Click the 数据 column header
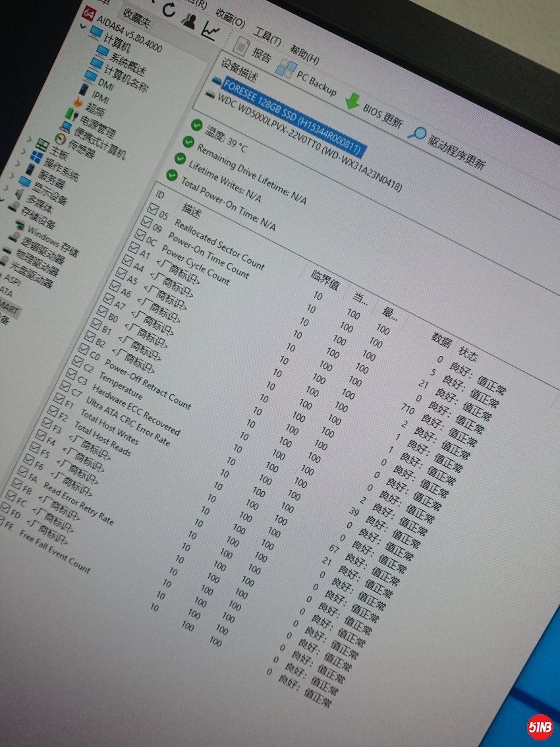The height and width of the screenshot is (747, 560). pos(441,339)
